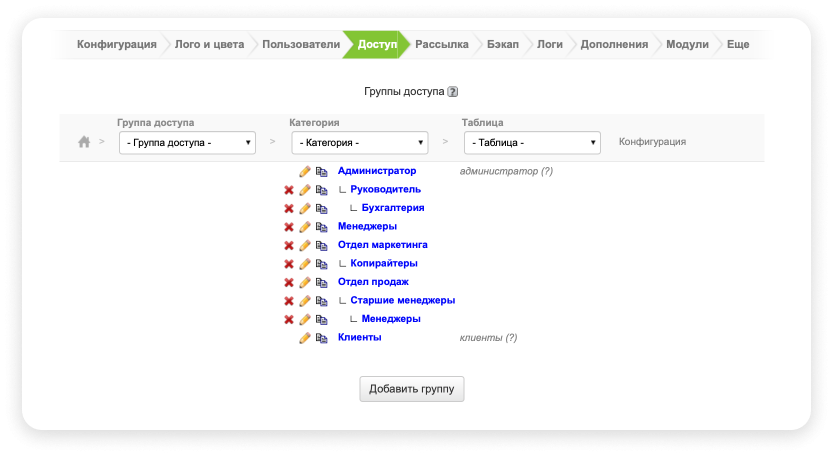This screenshot has height=456, width=833.
Task: Expand the Категория dropdown
Action: pos(359,143)
